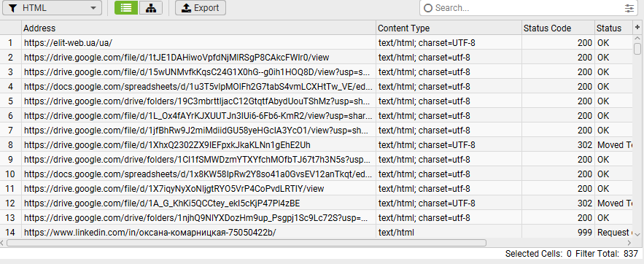Viewport: 644px width, 264px height.
Task: Select the elit-web.ua/ua/ address row
Action: point(198,43)
